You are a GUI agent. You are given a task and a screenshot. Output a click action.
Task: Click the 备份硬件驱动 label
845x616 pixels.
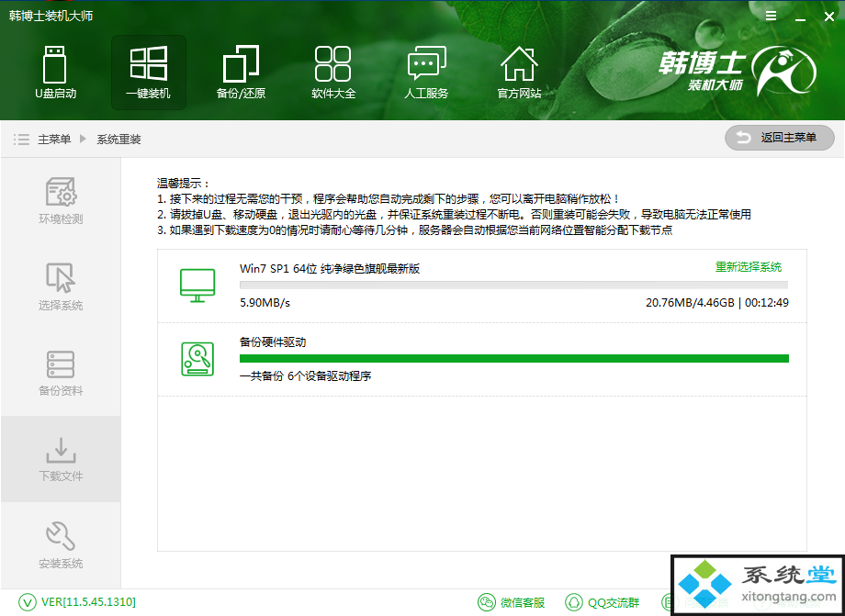273,342
